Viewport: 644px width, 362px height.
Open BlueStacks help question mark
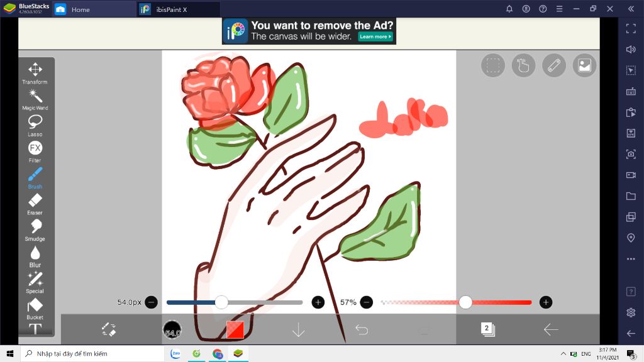pyautogui.click(x=543, y=9)
